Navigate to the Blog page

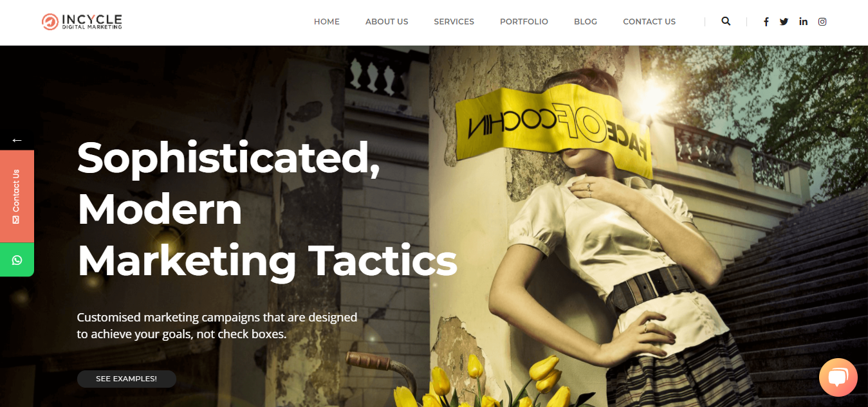coord(586,22)
